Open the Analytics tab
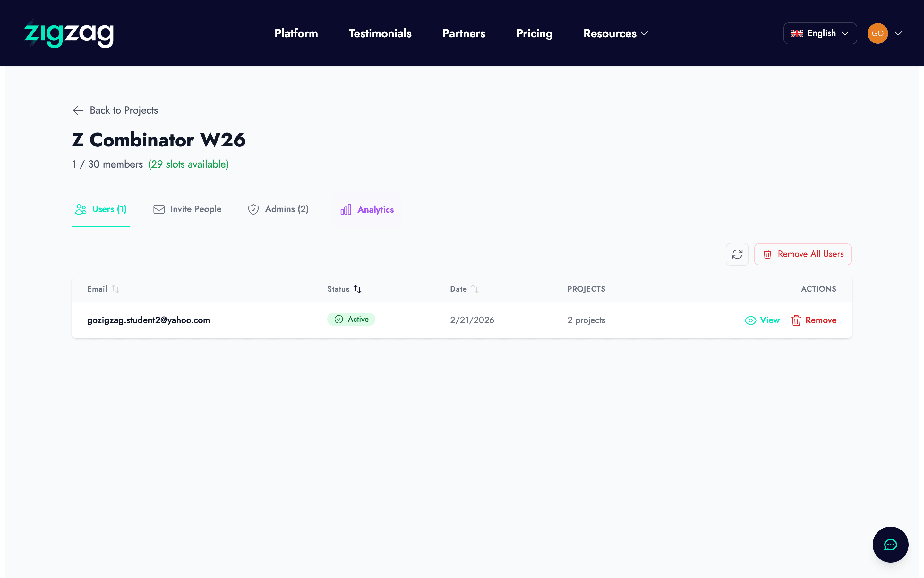 coord(366,210)
